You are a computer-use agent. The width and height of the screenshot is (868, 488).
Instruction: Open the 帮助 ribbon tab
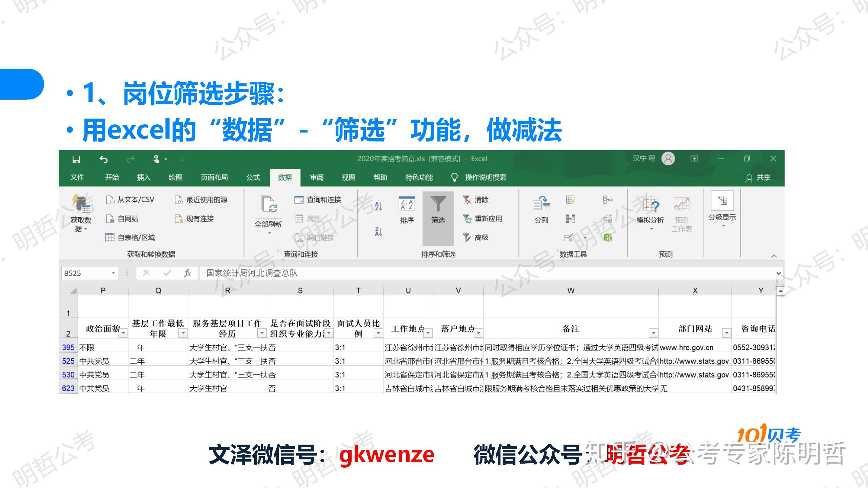380,177
